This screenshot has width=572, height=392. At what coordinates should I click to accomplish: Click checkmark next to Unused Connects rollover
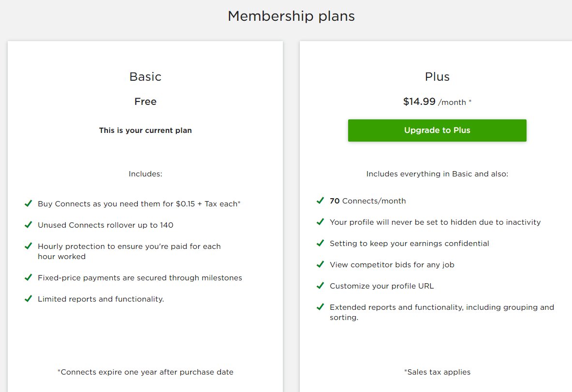(x=29, y=225)
